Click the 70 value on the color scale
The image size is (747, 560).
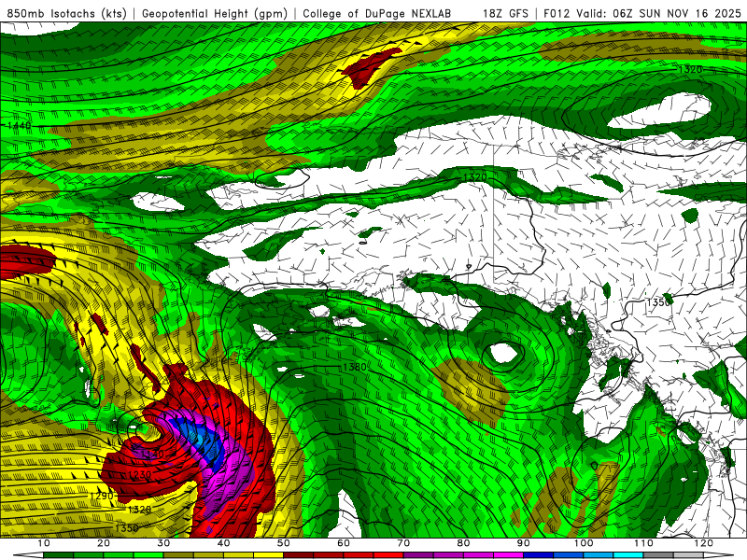(403, 543)
